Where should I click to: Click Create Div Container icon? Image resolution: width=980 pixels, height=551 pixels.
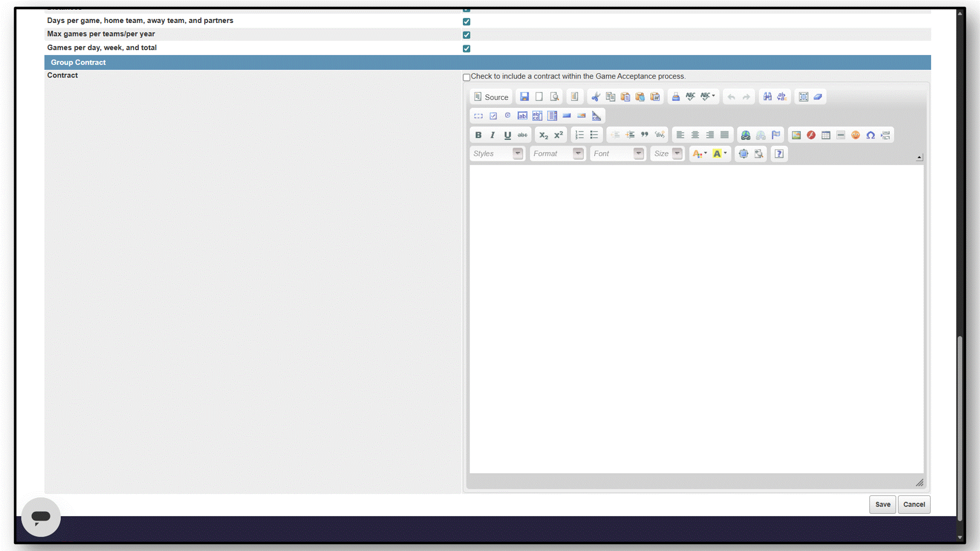659,135
